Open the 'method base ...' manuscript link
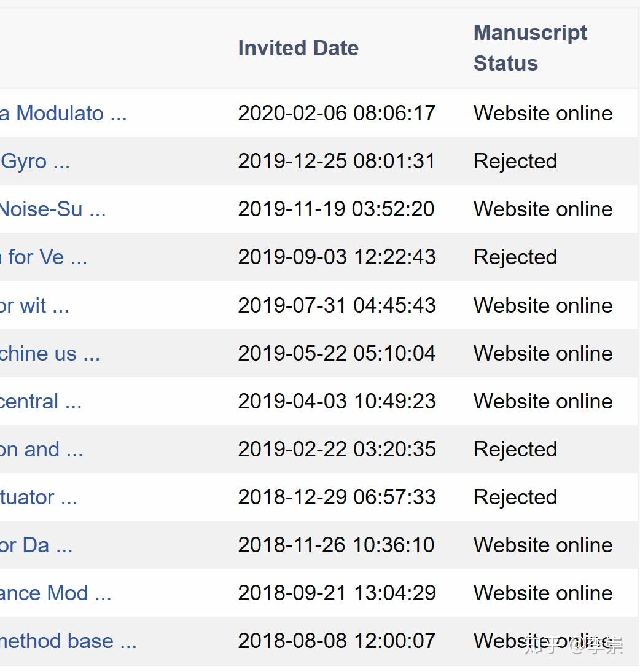 (68, 641)
